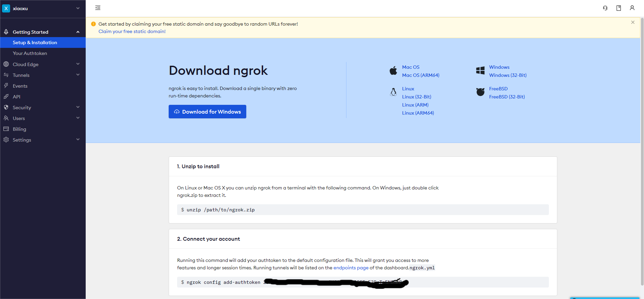Screen dimensions: 644x299
Task: Click the Apple logo icon
Action: point(393,71)
